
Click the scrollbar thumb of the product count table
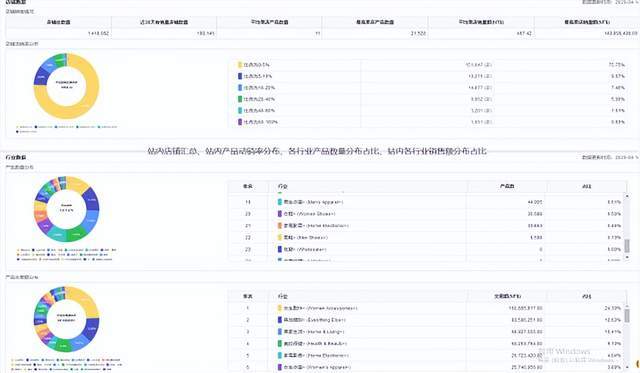[627, 246]
